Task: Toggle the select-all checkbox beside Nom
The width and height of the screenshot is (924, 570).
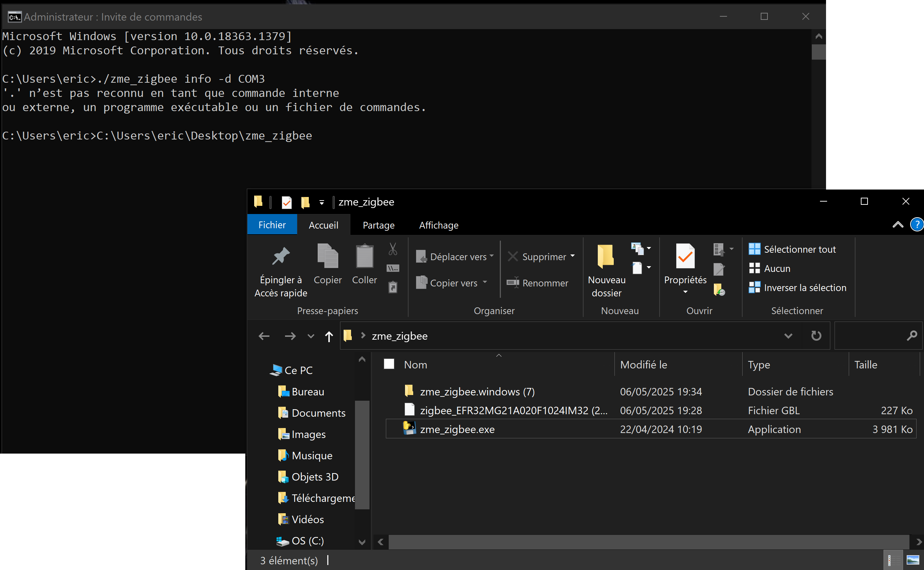Action: 389,364
